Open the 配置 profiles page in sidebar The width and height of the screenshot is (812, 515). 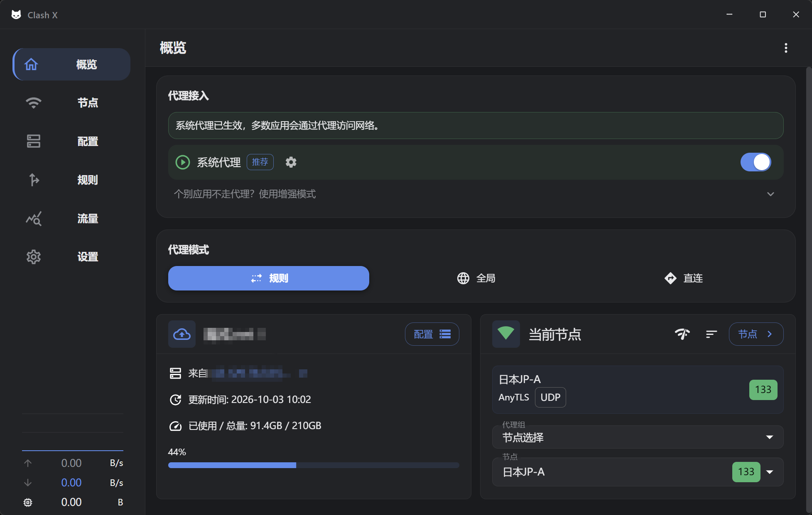pos(71,141)
